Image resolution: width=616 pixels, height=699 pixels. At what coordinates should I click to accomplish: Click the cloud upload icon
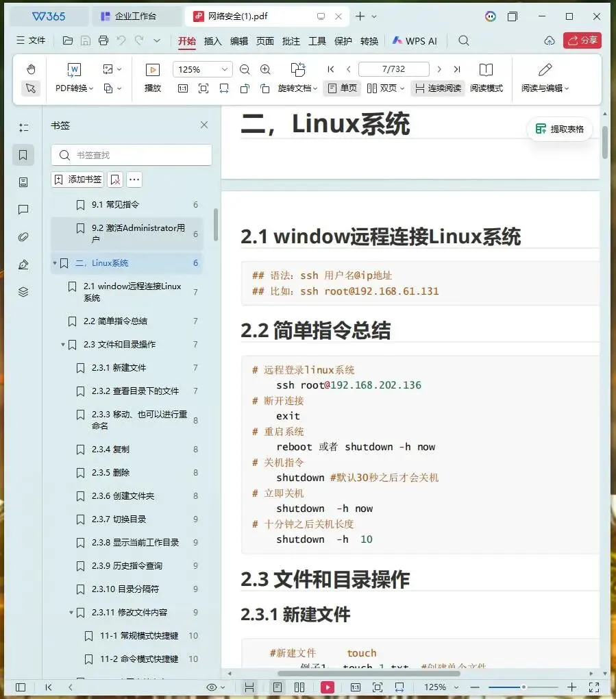click(x=549, y=40)
